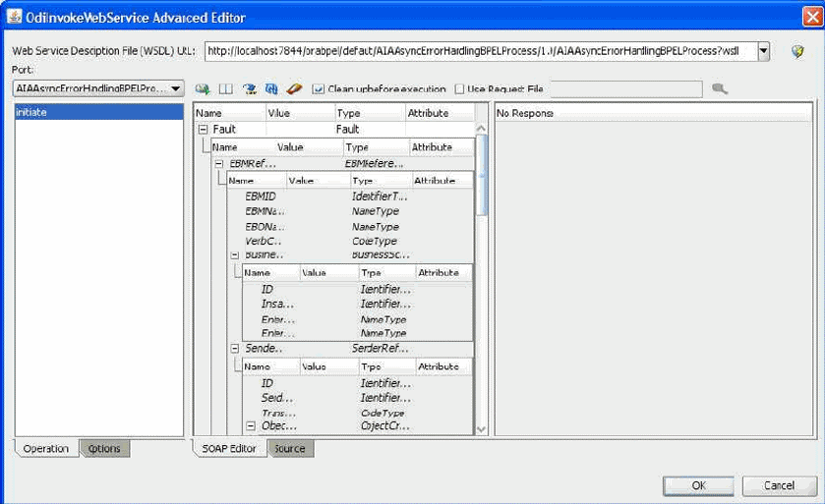Open the WSDL URL dropdown arrow
825x504 pixels.
(x=763, y=51)
